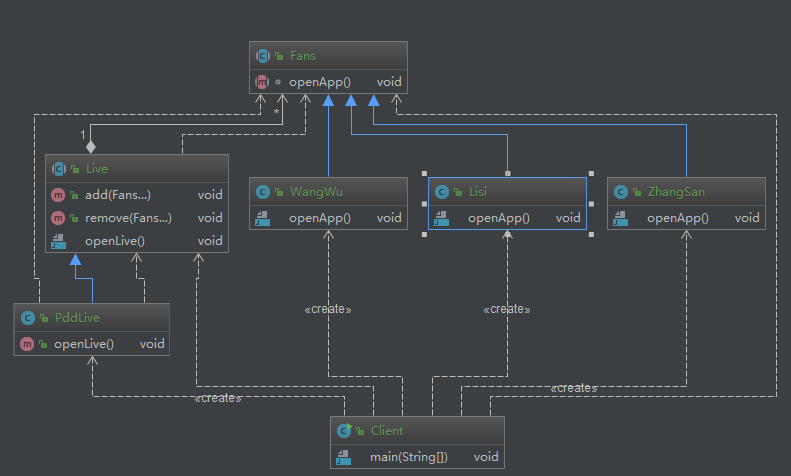The width and height of the screenshot is (791, 476).
Task: Select the openApp() method in ZhangSan
Action: click(x=677, y=217)
